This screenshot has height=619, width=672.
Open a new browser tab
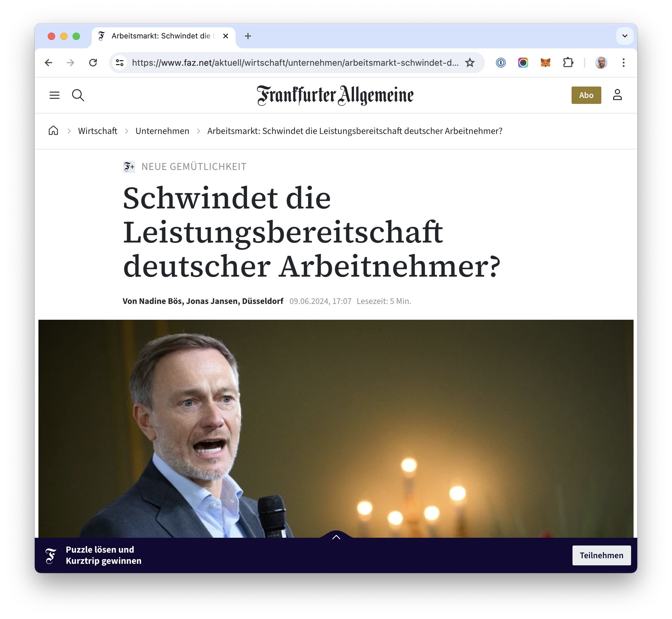248,36
